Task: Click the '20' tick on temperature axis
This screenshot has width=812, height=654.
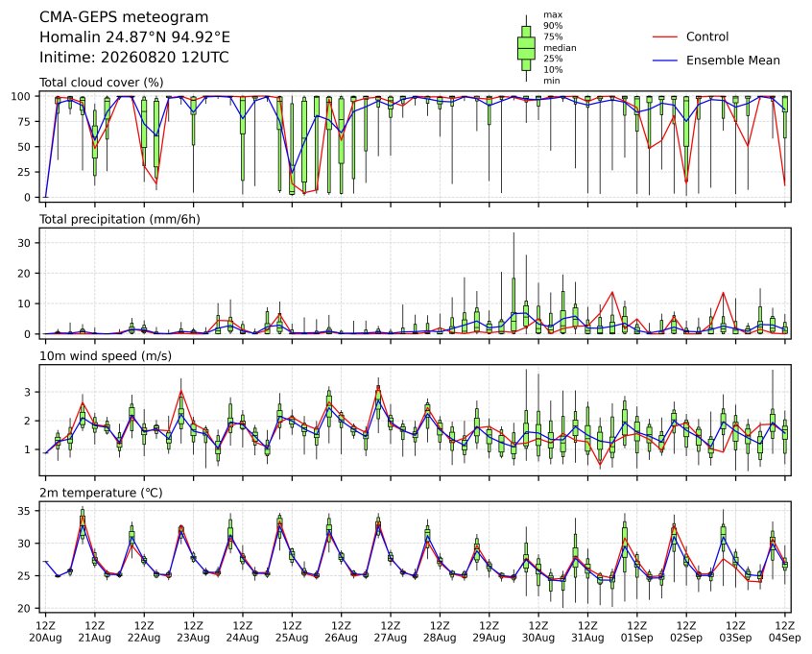Action: 24,609
